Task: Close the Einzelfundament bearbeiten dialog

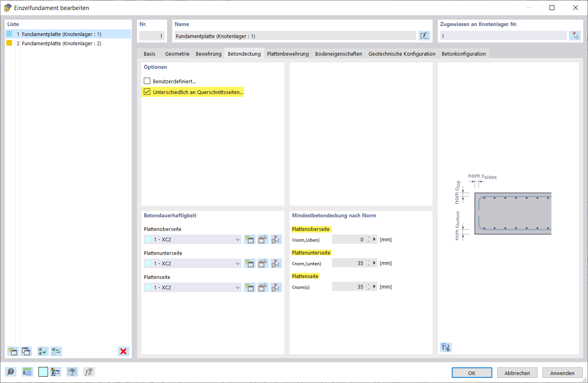Action: click(575, 8)
